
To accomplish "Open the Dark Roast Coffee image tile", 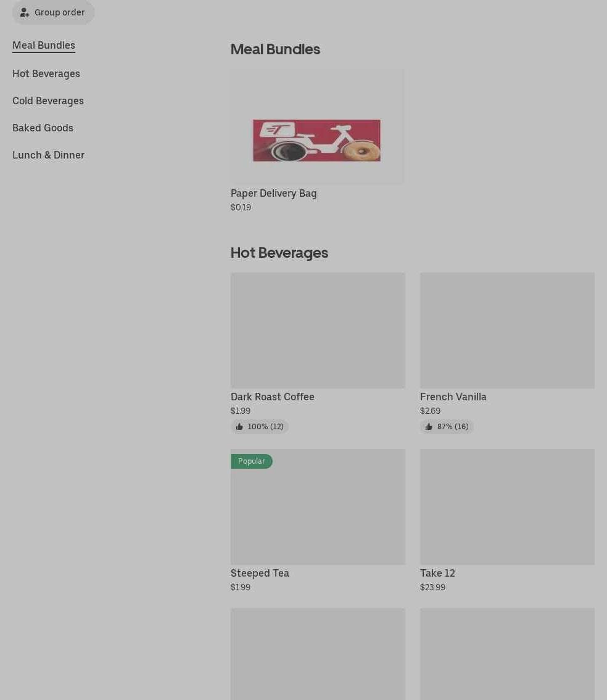I will point(318,331).
